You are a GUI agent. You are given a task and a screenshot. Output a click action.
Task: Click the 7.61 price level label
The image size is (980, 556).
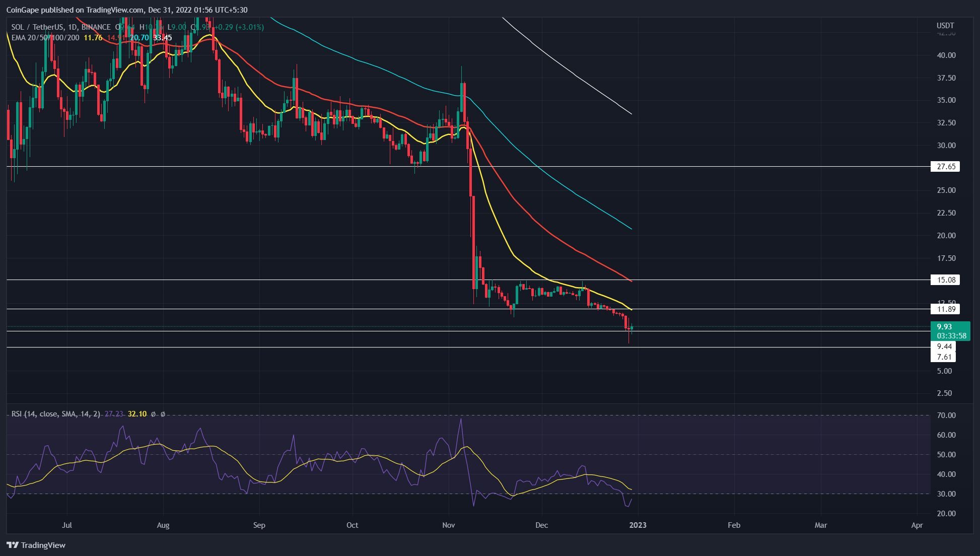click(944, 357)
